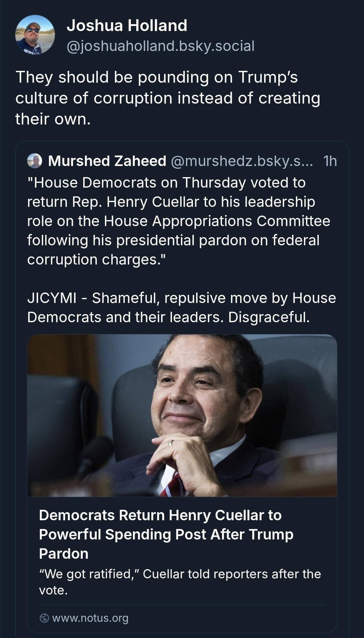Open the @joshuaholland.bsky.social handle
The width and height of the screenshot is (364, 638).
click(x=161, y=46)
